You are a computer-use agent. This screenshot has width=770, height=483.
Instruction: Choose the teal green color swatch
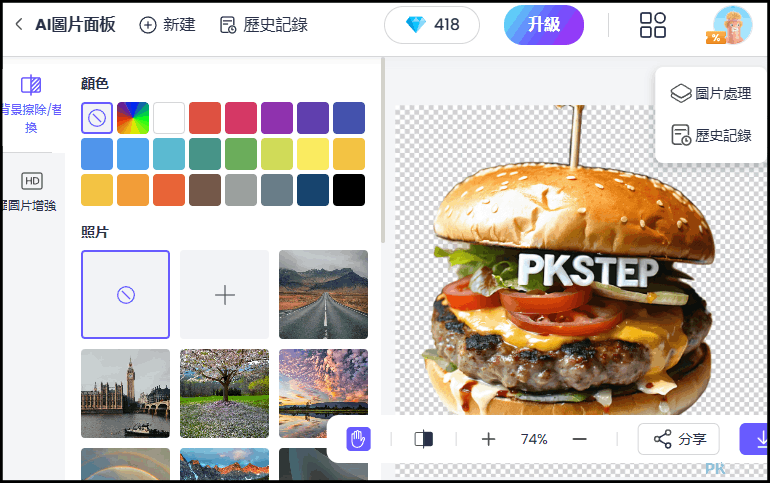coord(205,154)
